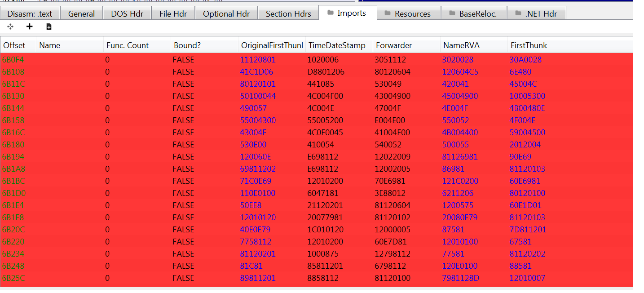Click the folder icon on .NET Hdr tab
This screenshot has width=644, height=293.
click(x=518, y=13)
